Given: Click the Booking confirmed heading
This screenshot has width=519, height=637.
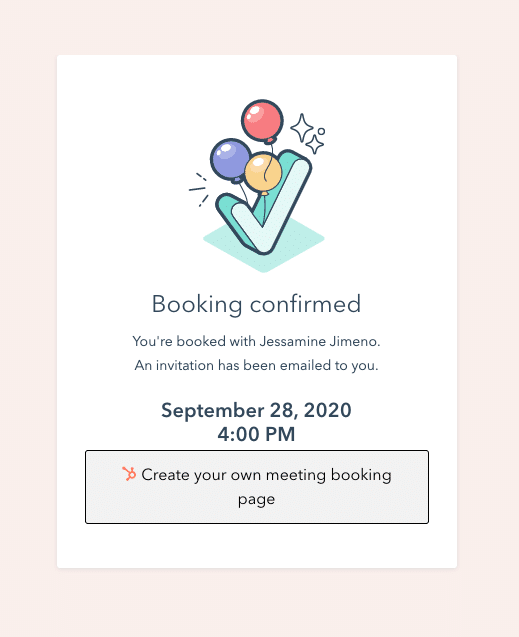Looking at the screenshot, I should (x=256, y=304).
